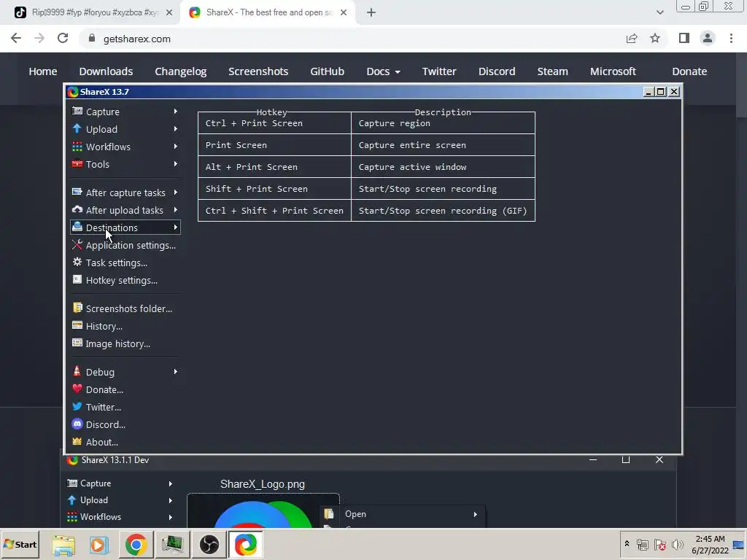This screenshot has width=747, height=560.
Task: Expand the Destinations submenu arrow
Action: point(175,227)
